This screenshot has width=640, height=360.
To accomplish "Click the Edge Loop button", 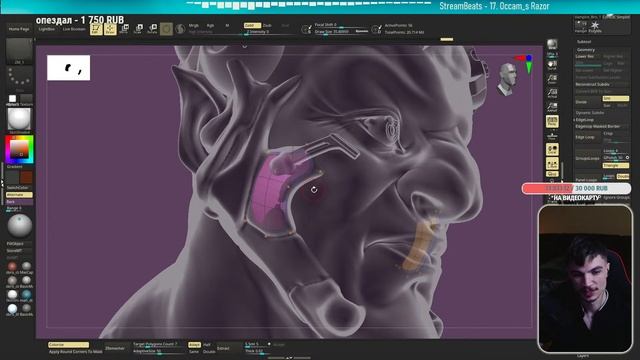I will pos(588,138).
